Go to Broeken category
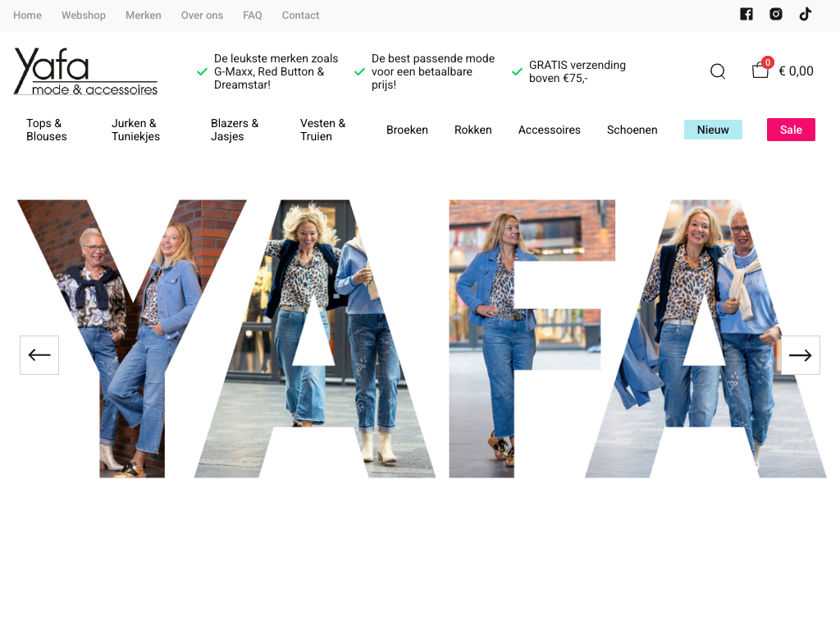Screen dimensions: 840x630 (407, 130)
